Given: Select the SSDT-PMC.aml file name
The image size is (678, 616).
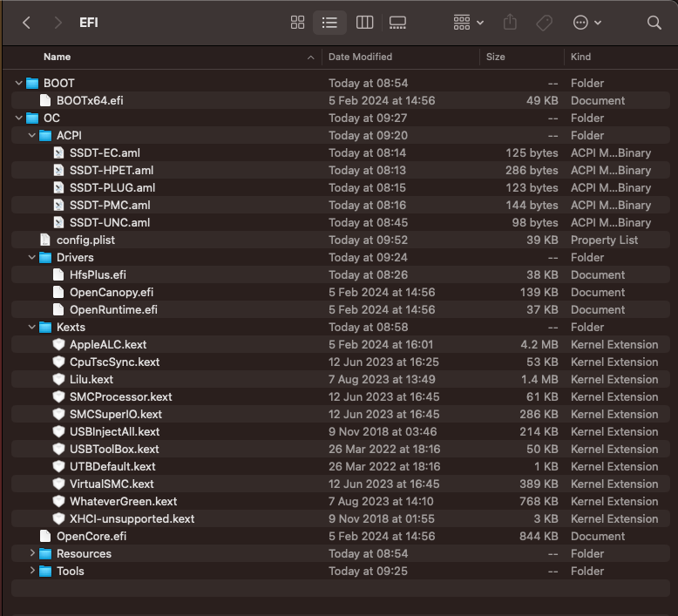Looking at the screenshot, I should (x=110, y=205).
